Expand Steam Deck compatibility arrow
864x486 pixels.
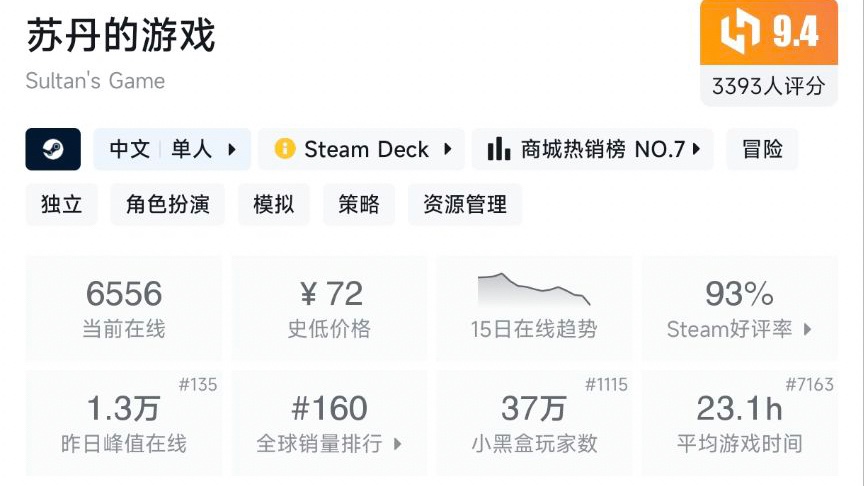[448, 149]
